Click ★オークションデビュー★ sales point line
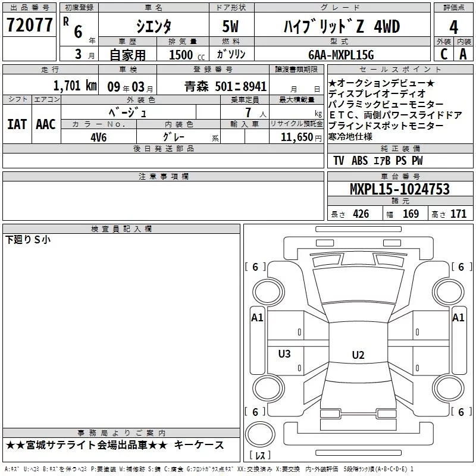 click(381, 83)
